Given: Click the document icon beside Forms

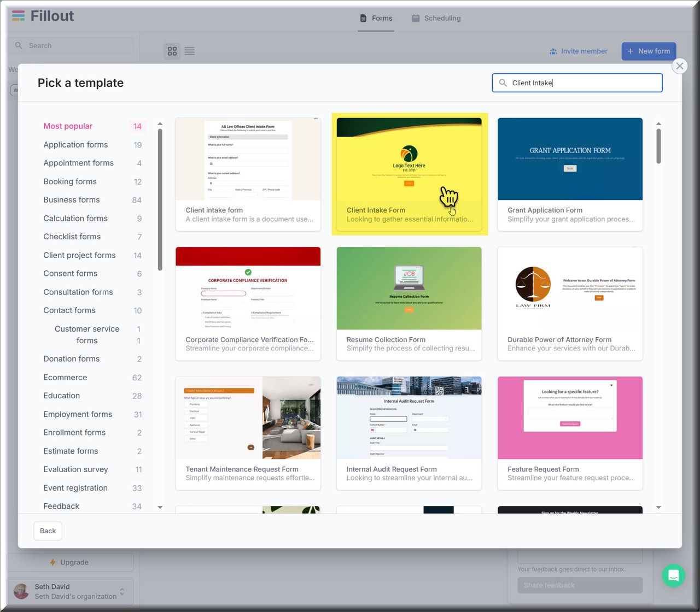Looking at the screenshot, I should 363,18.
